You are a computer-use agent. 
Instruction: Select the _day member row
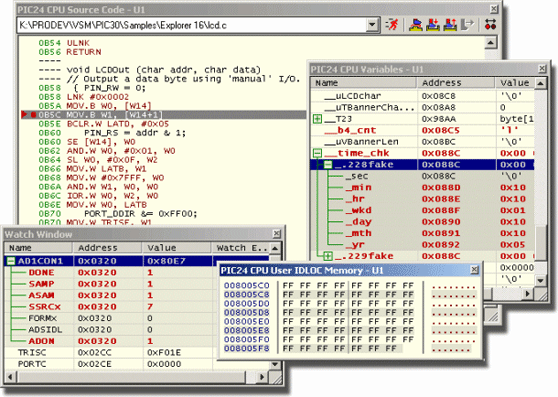422,222
